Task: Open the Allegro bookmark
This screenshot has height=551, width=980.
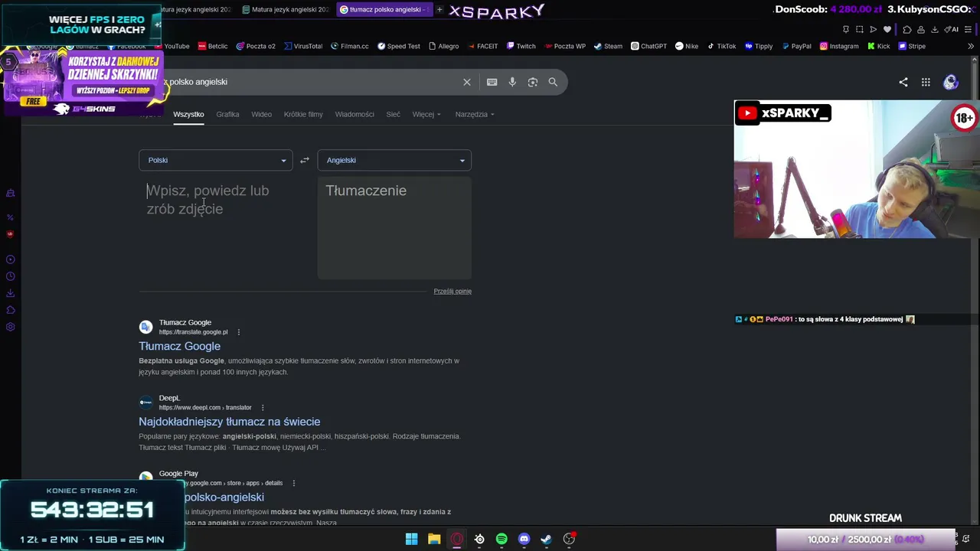Action: 443,46
